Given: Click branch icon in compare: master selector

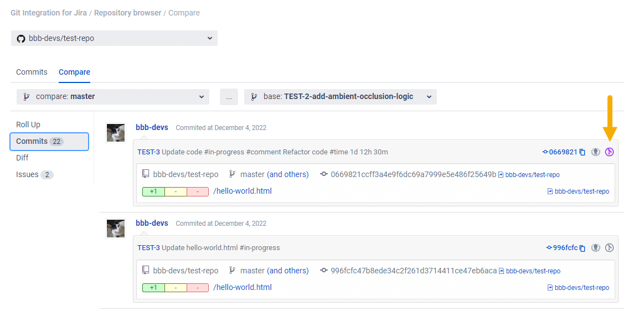Looking at the screenshot, I should (27, 97).
